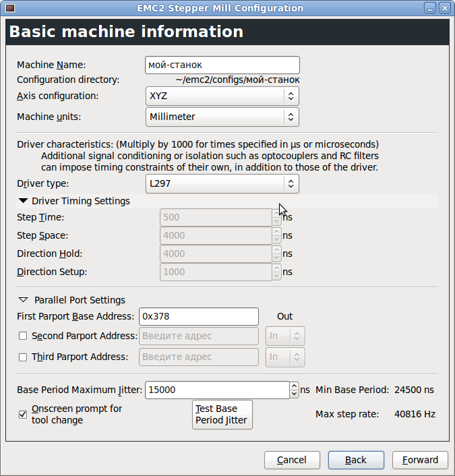Open the Machine units dropdown
Viewport: 455px width, 476px height.
(x=222, y=117)
